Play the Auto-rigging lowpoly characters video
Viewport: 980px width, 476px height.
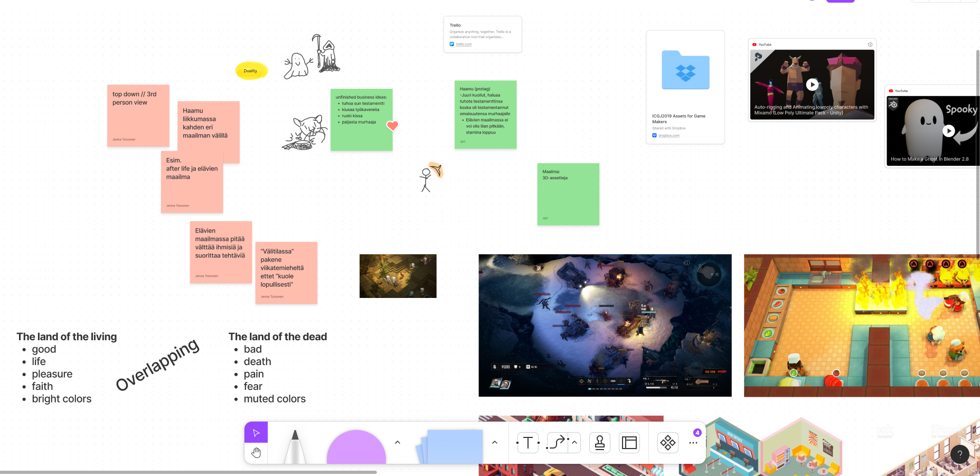(x=812, y=85)
